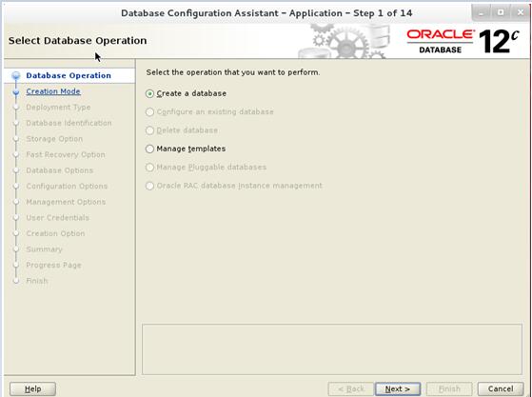Maximize the Database Configuration Assistant window
532x397 pixels.
pos(501,13)
